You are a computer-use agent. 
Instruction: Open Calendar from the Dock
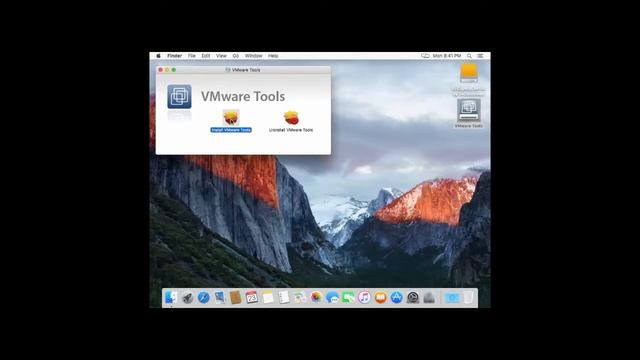[x=251, y=298]
